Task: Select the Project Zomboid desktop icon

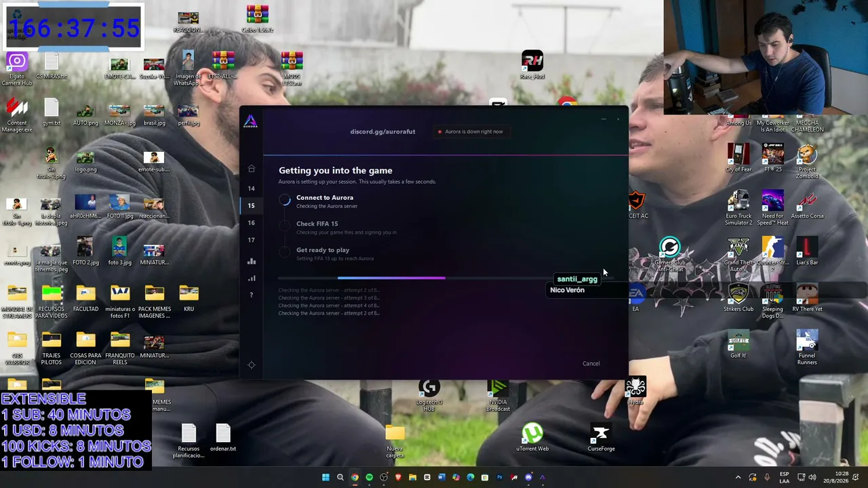Action: [807, 163]
